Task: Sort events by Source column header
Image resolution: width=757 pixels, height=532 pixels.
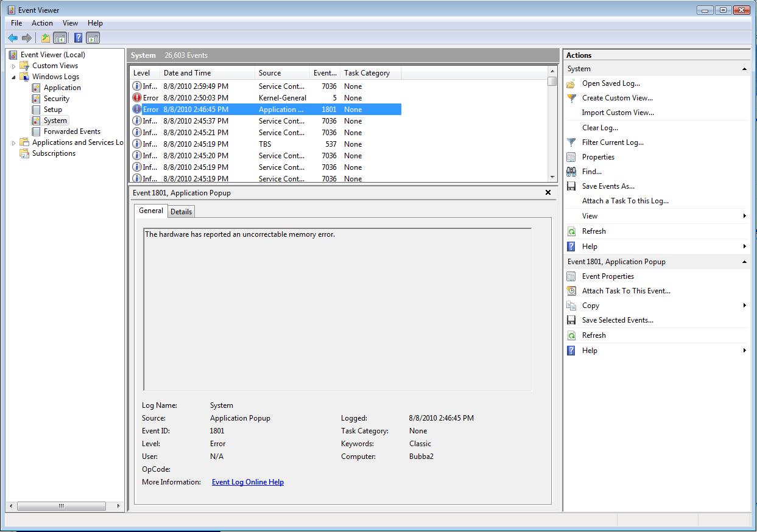Action: click(283, 73)
